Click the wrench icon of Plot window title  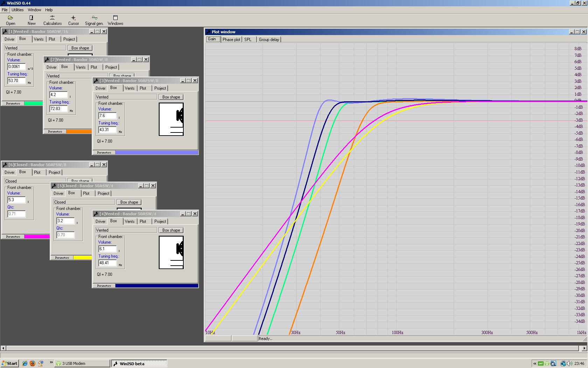click(208, 32)
